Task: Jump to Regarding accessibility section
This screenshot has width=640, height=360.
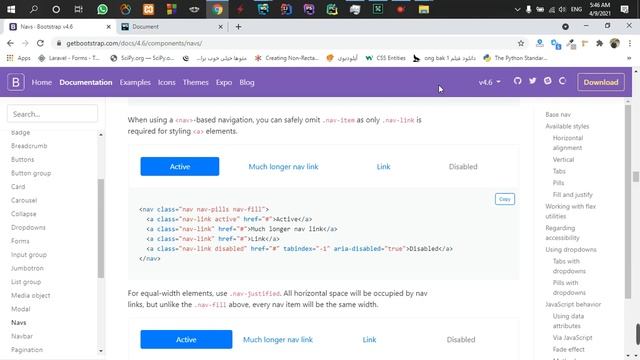Action: 562,233
